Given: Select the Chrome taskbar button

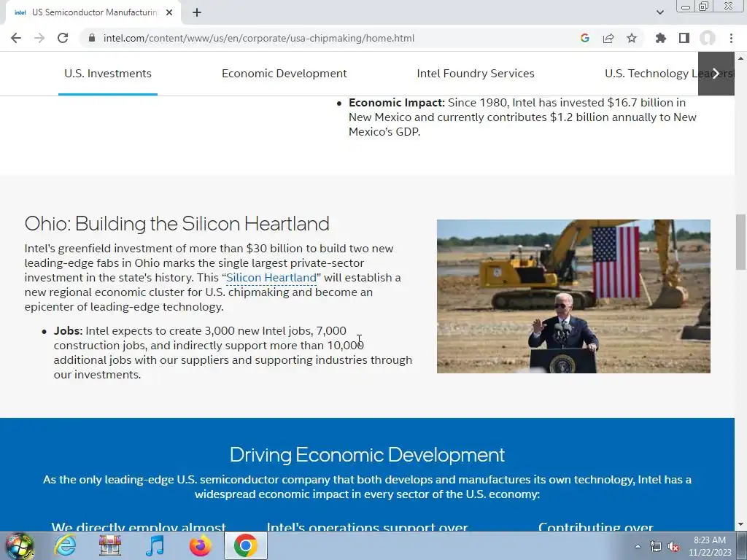Looking at the screenshot, I should (x=245, y=545).
